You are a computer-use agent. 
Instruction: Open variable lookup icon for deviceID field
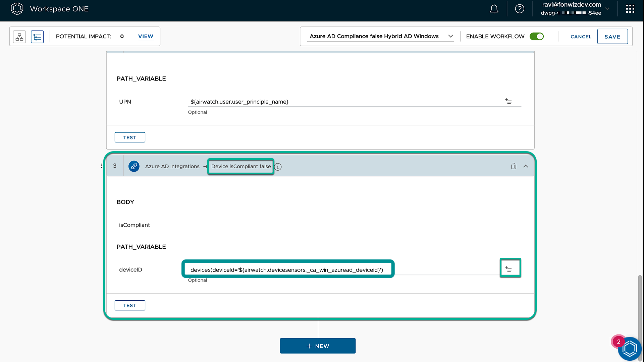(x=509, y=269)
